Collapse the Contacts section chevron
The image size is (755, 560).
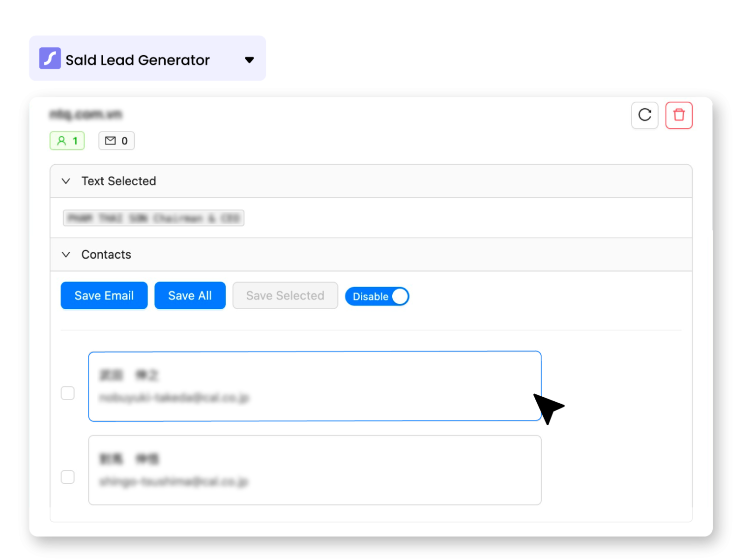tap(66, 254)
